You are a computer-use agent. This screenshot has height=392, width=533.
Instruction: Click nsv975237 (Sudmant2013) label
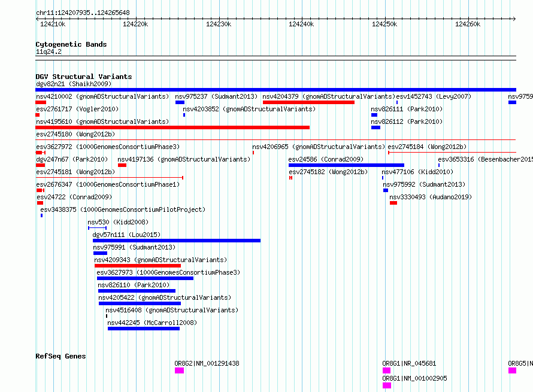[216, 96]
